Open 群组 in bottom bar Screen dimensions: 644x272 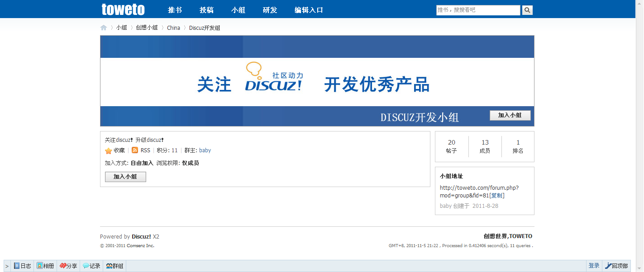114,266
